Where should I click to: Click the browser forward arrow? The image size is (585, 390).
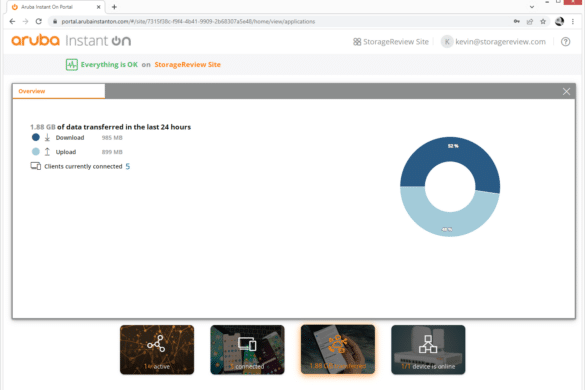[25, 22]
